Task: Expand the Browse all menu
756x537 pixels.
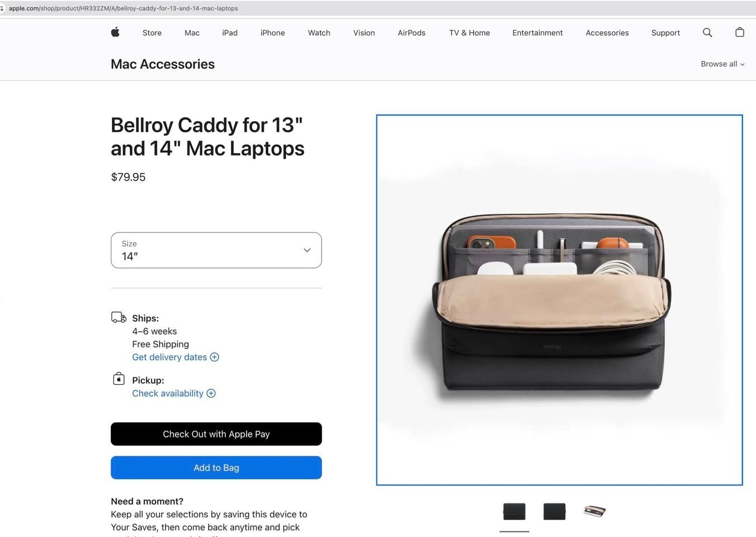Action: pyautogui.click(x=722, y=64)
